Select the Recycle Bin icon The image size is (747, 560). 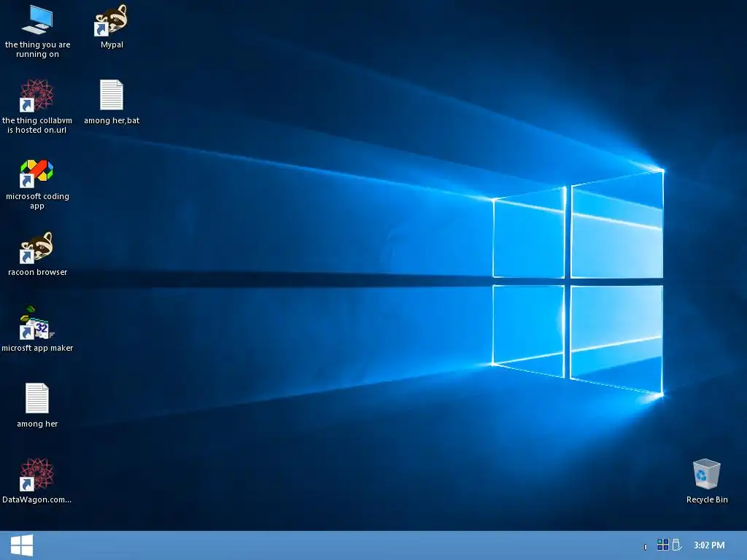click(706, 474)
